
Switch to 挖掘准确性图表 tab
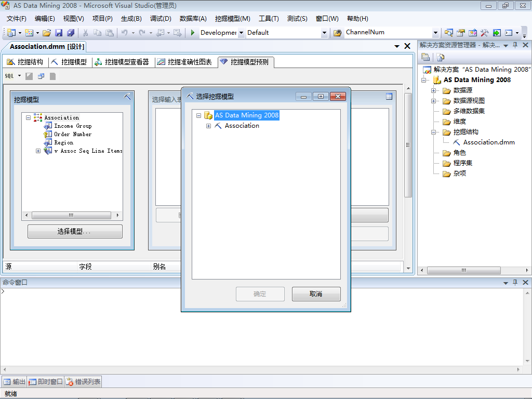click(184, 62)
